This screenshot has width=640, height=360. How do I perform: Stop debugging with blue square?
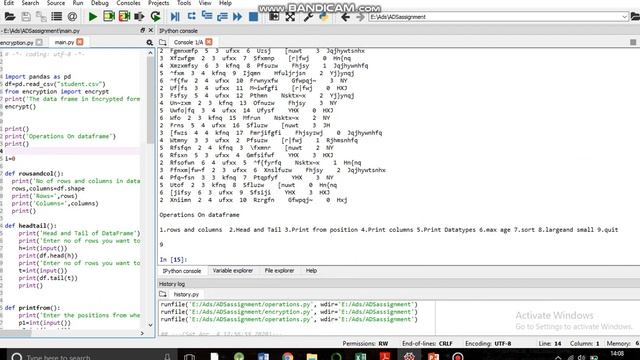click(x=253, y=17)
